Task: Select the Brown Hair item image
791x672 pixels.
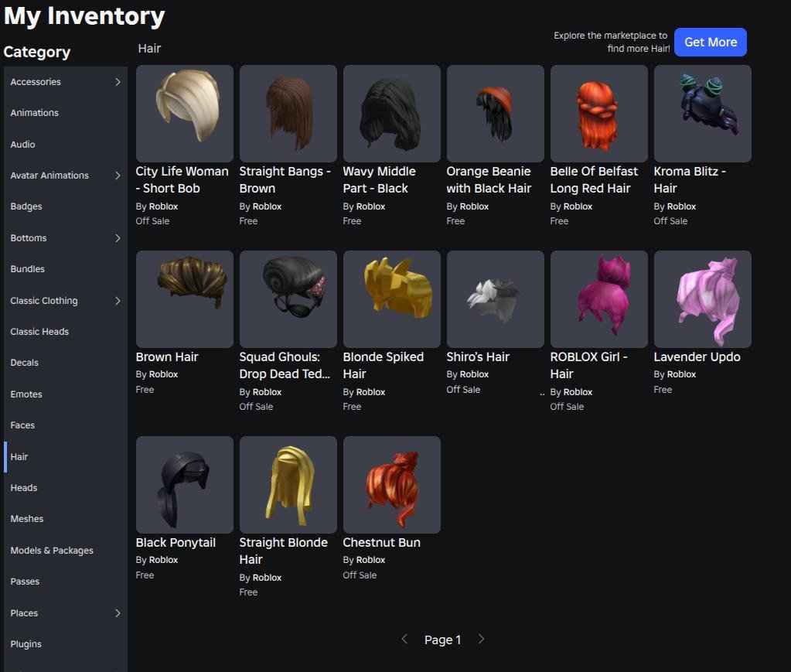Action: [x=185, y=299]
